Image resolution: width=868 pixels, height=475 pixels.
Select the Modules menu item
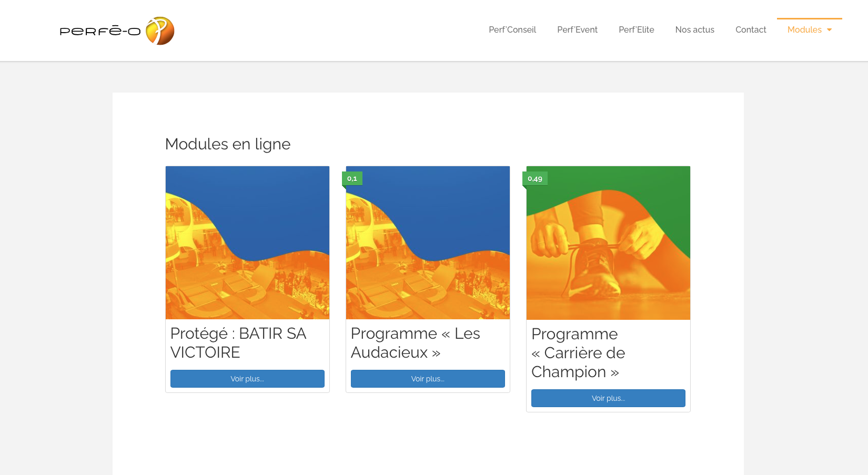coord(804,30)
